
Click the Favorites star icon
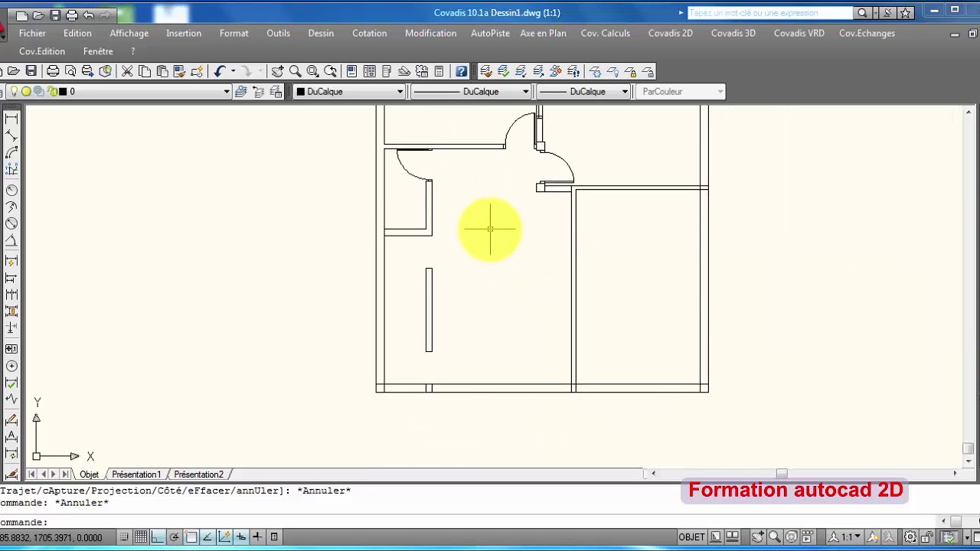tap(906, 12)
